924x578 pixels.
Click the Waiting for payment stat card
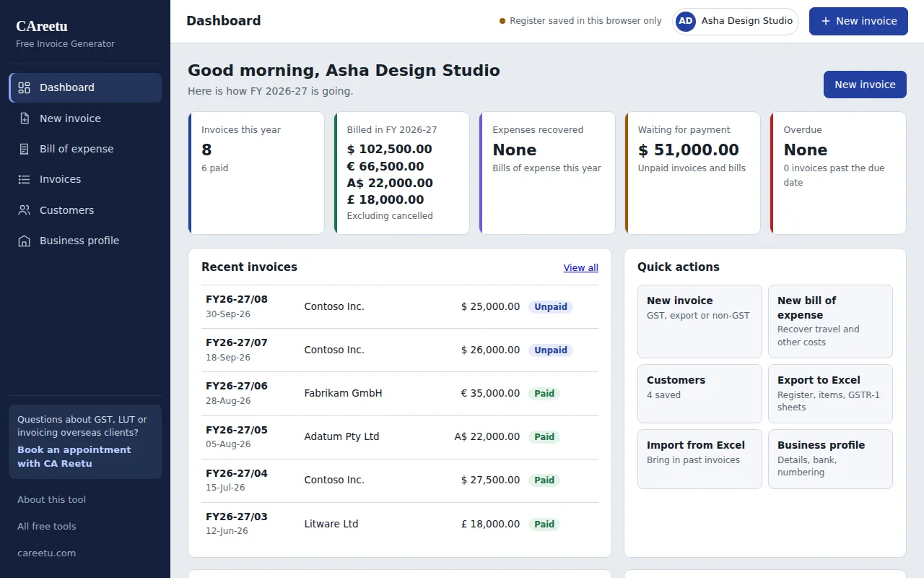point(692,173)
